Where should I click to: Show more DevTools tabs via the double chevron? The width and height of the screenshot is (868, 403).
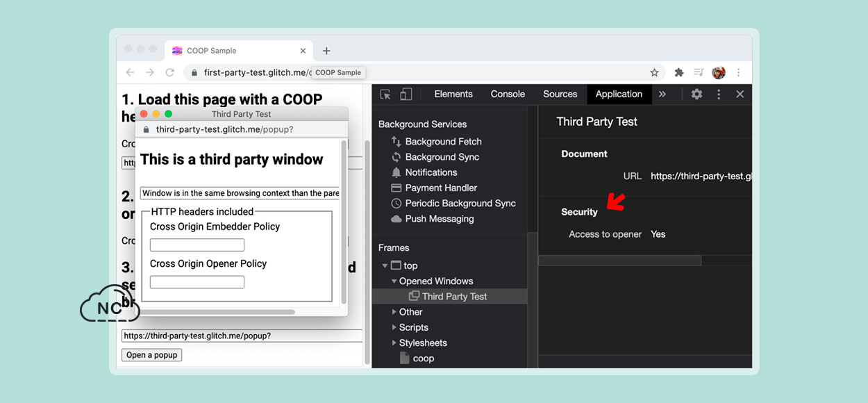(x=662, y=94)
